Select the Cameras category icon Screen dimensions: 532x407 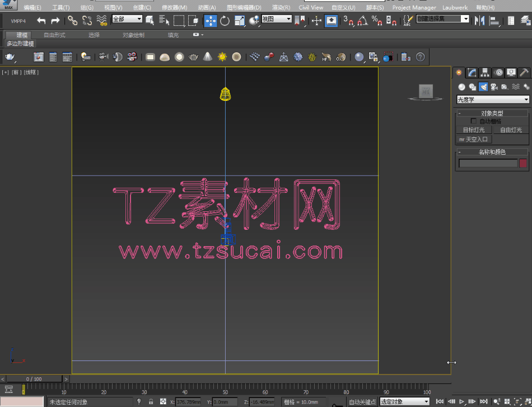click(494, 87)
